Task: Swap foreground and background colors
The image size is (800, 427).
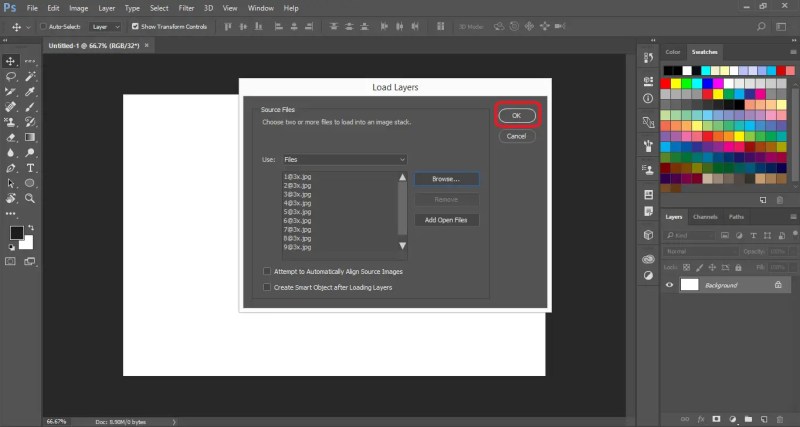Action: point(31,227)
